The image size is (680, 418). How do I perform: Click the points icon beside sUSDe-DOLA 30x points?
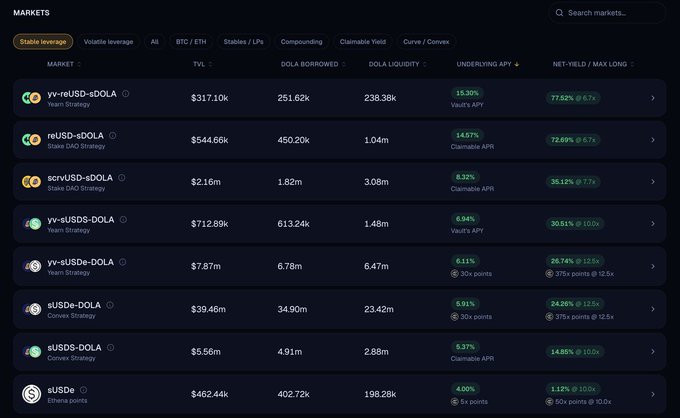454,317
